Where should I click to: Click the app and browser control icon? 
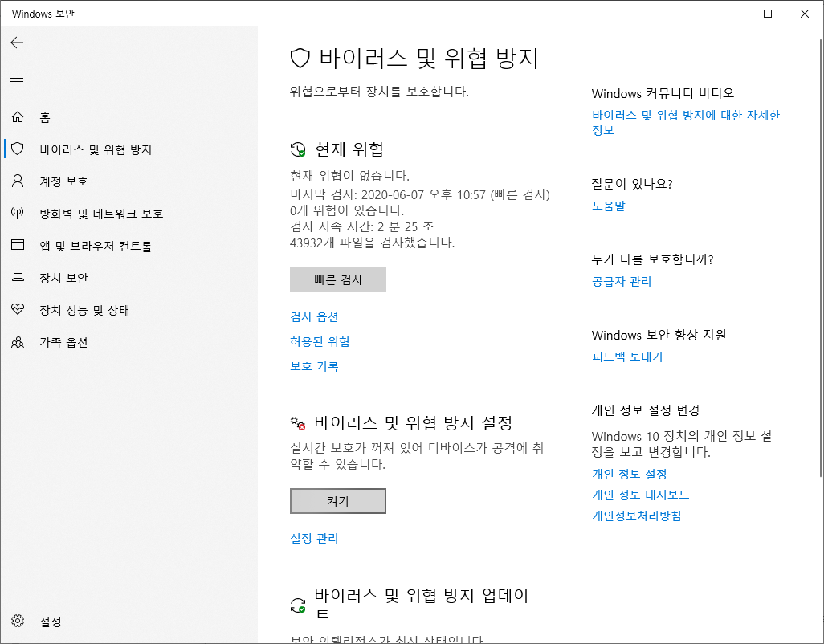(x=18, y=245)
